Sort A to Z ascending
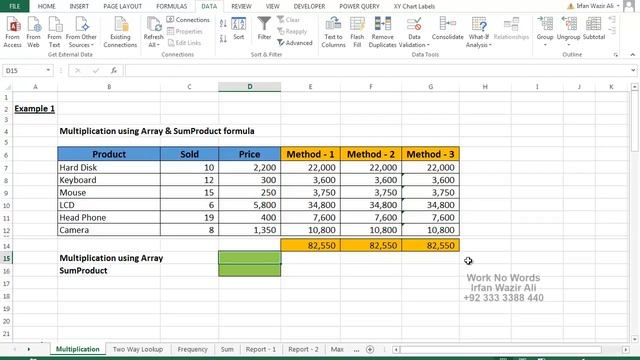 pos(223,24)
